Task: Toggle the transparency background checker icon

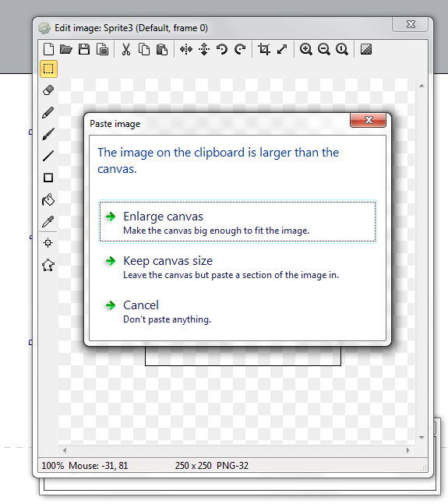Action: pos(366,49)
